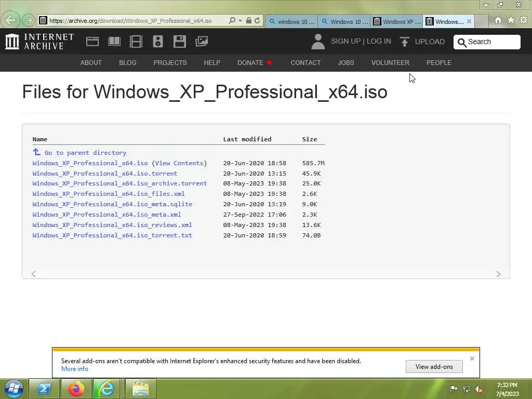Open the Audio speaker icon
532x399 pixels.
158,42
